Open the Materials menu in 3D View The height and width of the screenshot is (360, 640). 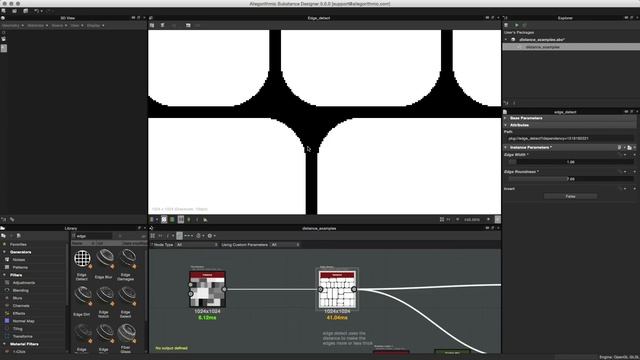(38, 25)
